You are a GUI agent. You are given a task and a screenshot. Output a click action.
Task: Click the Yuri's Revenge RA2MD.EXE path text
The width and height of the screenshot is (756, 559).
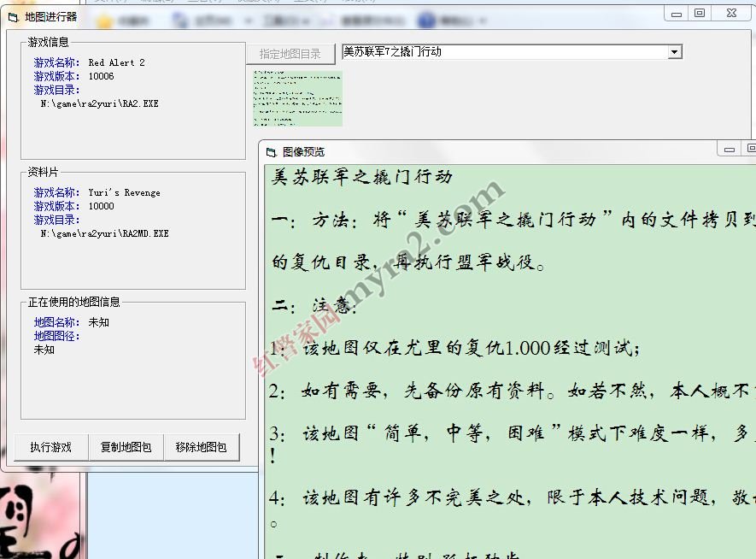pos(104,234)
